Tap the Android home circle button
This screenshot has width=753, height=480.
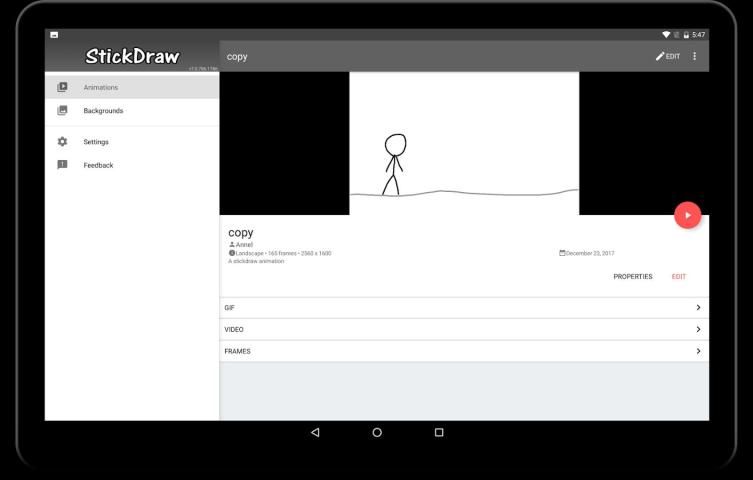click(x=377, y=432)
